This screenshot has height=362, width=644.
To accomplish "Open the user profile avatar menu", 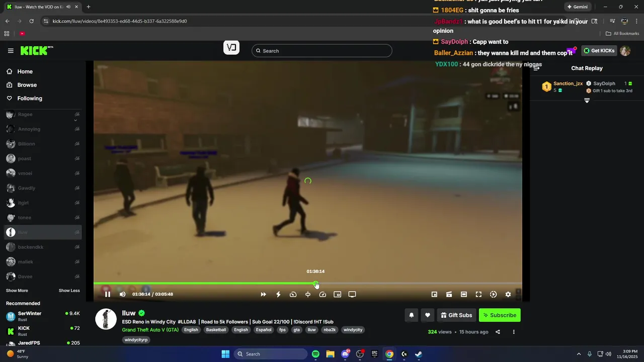I will 625,51.
